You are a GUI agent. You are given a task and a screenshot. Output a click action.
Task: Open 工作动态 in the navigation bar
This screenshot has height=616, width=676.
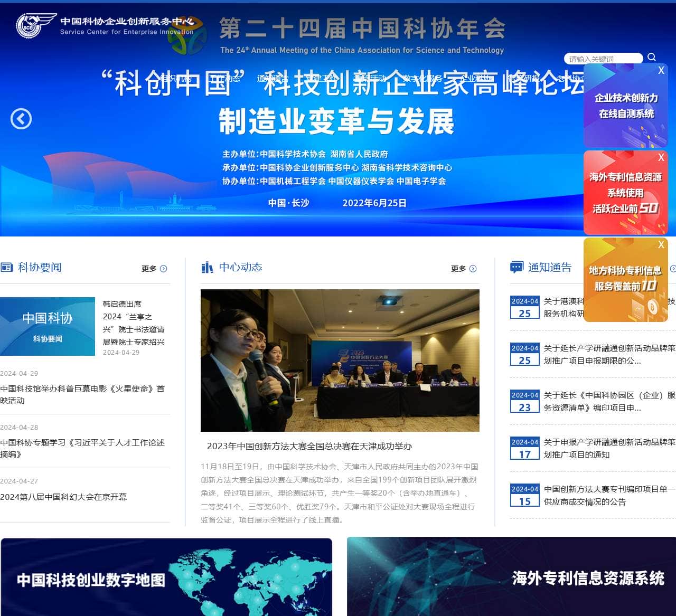coord(224,78)
